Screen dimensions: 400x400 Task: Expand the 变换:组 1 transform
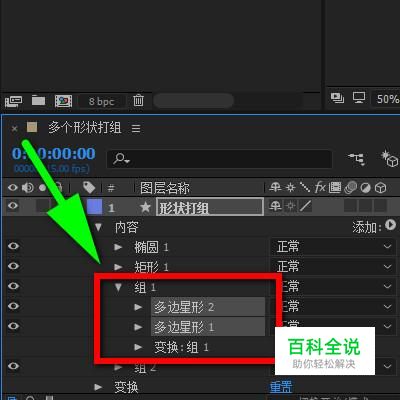tap(138, 347)
